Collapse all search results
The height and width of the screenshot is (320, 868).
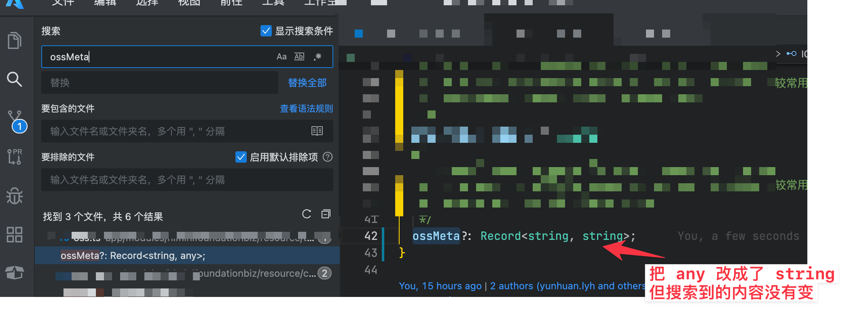[326, 214]
